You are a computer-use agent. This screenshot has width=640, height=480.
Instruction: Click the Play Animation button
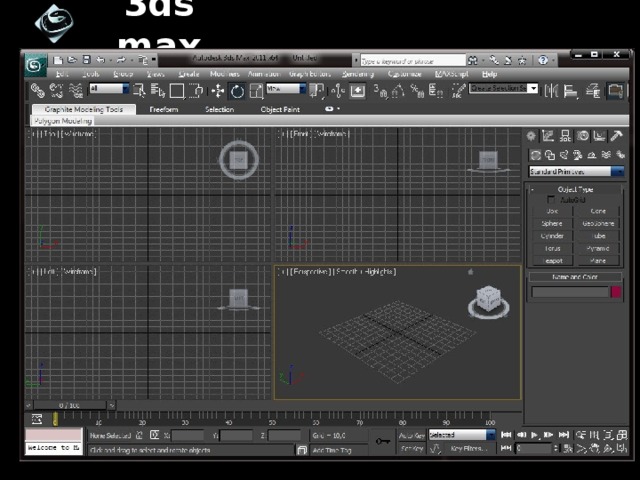[534, 435]
